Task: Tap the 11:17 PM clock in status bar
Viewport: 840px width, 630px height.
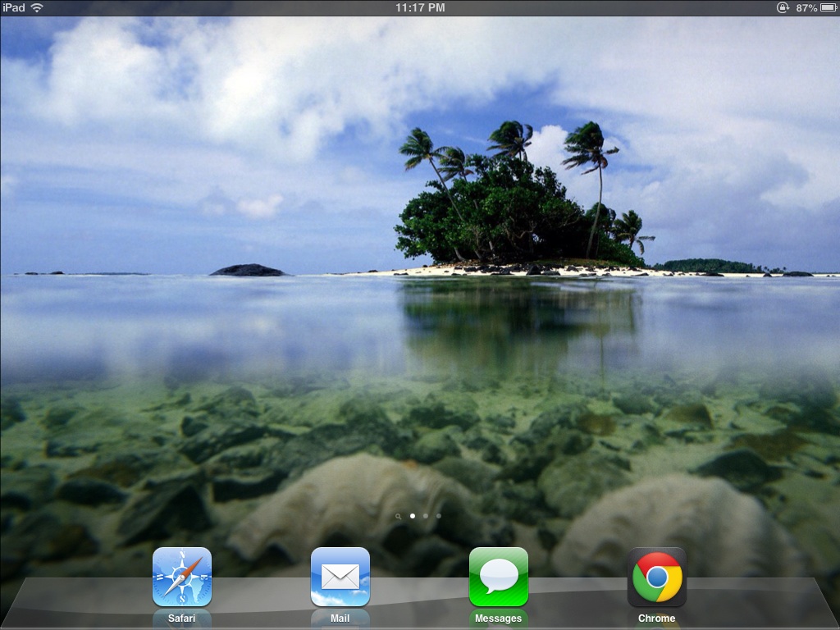Action: click(x=420, y=7)
